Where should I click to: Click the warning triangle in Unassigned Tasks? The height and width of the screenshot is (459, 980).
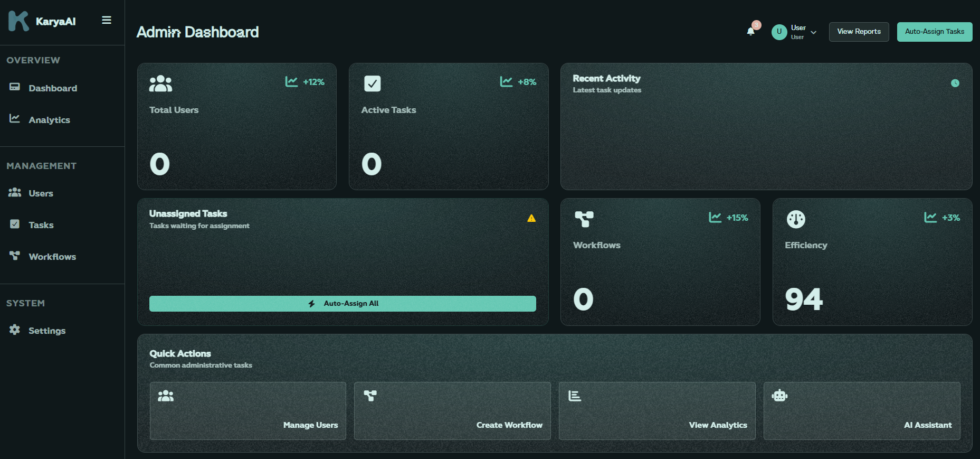click(531, 218)
